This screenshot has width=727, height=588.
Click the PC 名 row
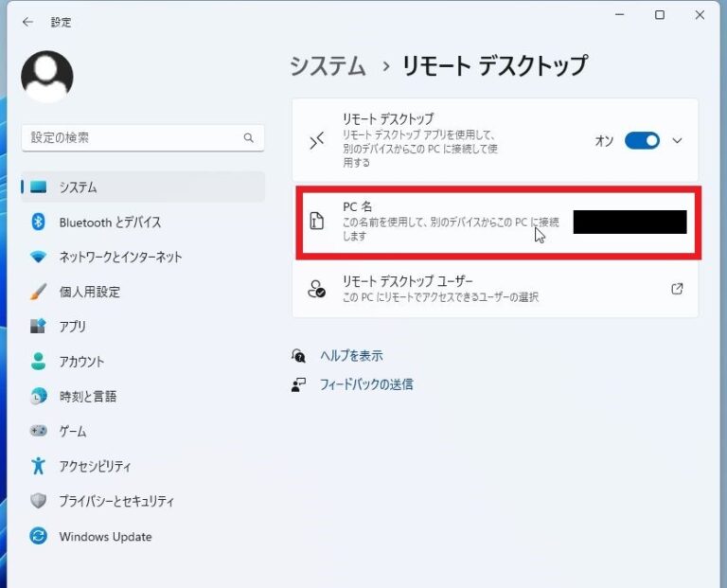click(435, 223)
